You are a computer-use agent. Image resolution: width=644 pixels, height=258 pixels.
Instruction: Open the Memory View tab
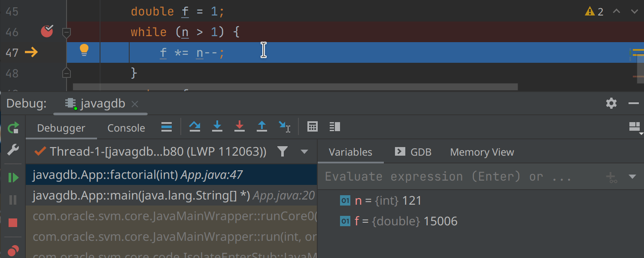482,152
